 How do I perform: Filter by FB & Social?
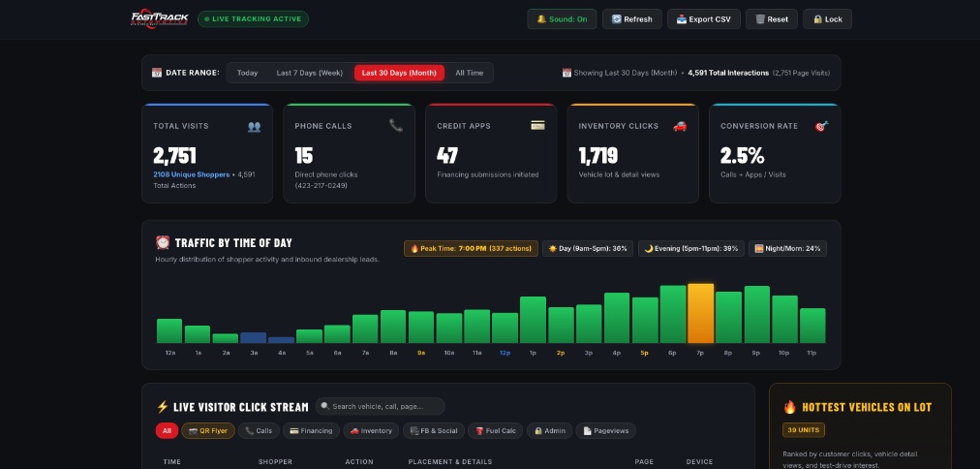click(434, 431)
